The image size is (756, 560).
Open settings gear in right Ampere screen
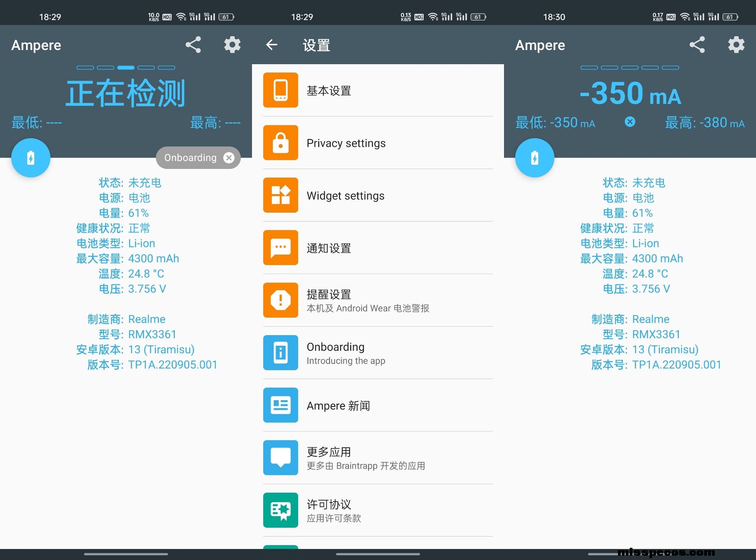click(736, 45)
